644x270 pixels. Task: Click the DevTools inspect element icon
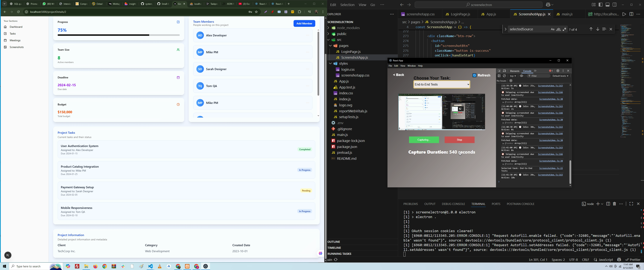pos(499,71)
